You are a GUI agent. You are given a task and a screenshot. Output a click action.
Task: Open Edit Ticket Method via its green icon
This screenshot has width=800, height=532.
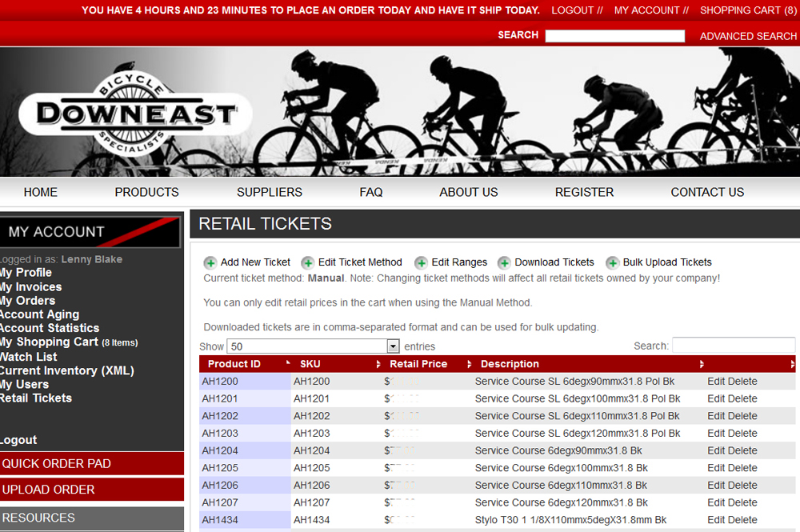(308, 262)
